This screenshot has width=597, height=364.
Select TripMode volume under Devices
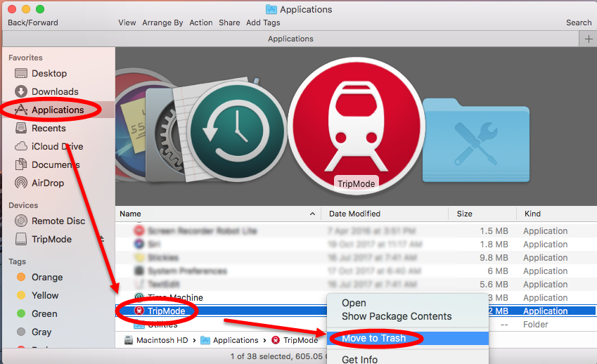(51, 239)
